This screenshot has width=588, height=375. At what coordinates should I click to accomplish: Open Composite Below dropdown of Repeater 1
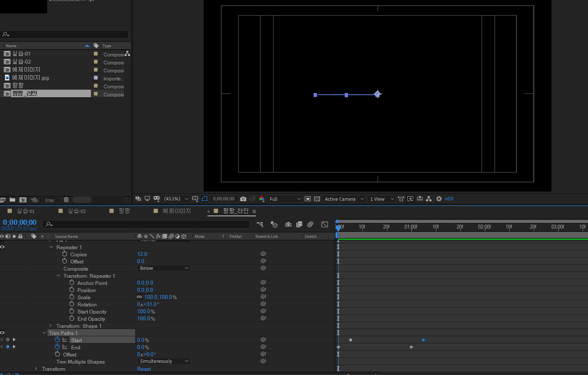(x=164, y=268)
